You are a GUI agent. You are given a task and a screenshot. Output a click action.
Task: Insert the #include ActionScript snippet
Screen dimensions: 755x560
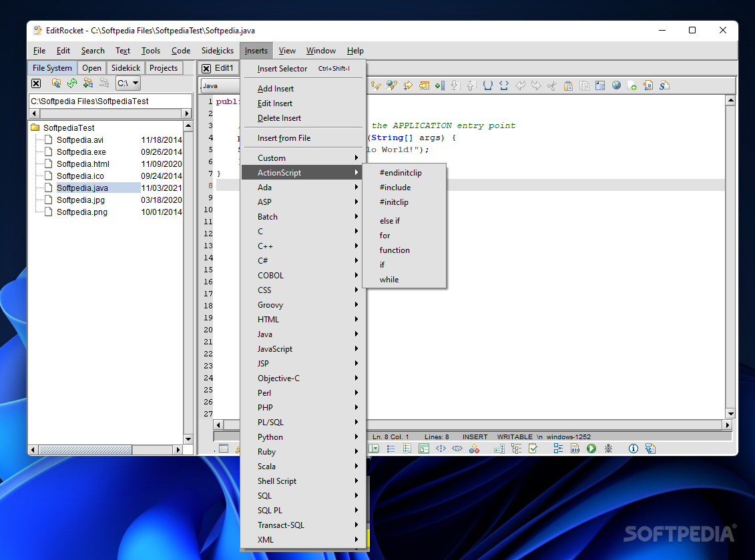(x=404, y=188)
